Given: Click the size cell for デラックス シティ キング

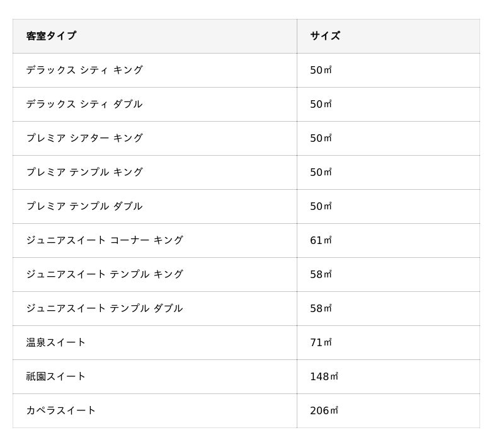Looking at the screenshot, I should click(x=321, y=70).
